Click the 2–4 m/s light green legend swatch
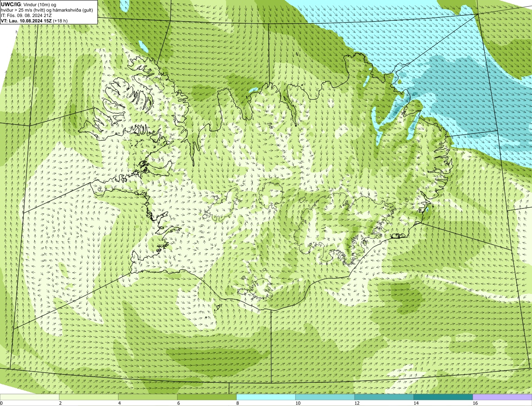Image resolution: width=532 pixels, height=406 pixels. (x=89, y=397)
